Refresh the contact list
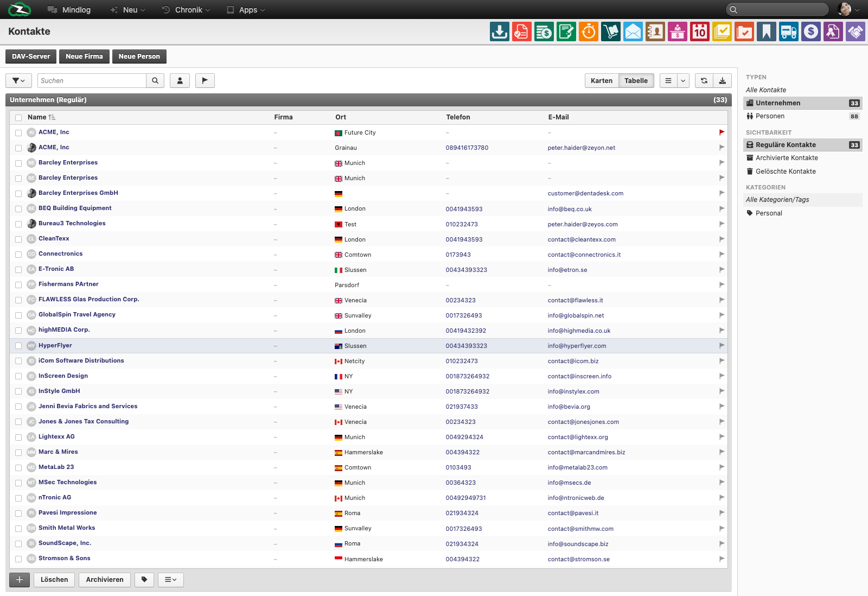868x596 pixels. coord(704,80)
